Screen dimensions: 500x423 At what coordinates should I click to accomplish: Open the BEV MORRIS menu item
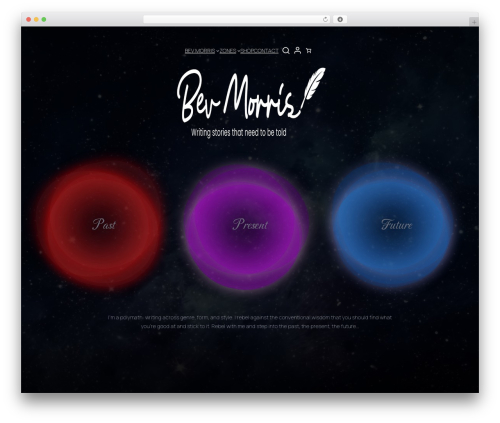(200, 51)
